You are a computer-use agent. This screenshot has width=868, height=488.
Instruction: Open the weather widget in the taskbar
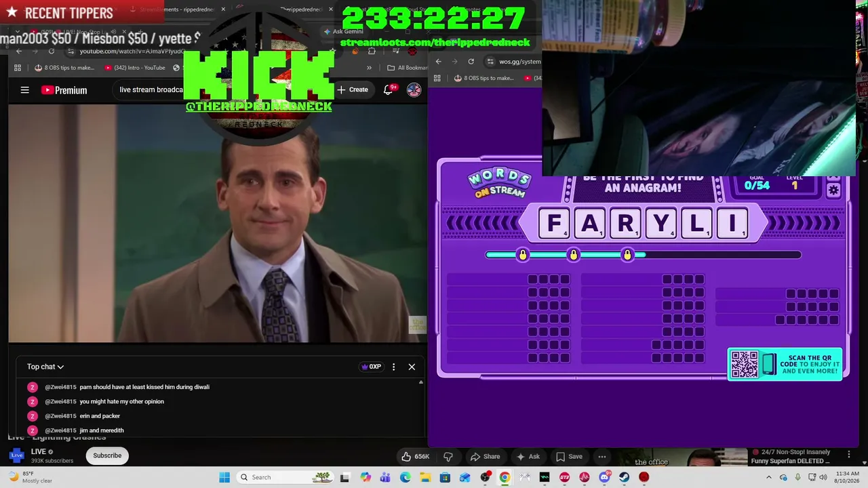(x=31, y=477)
